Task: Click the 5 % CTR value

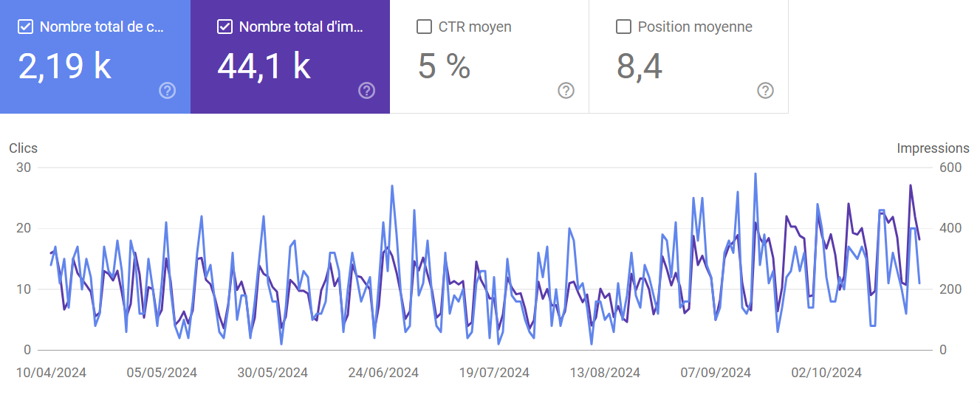Action: [444, 66]
